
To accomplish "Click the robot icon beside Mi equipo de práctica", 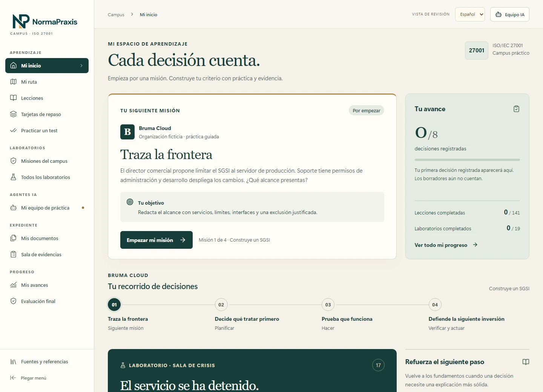I will coord(14,208).
